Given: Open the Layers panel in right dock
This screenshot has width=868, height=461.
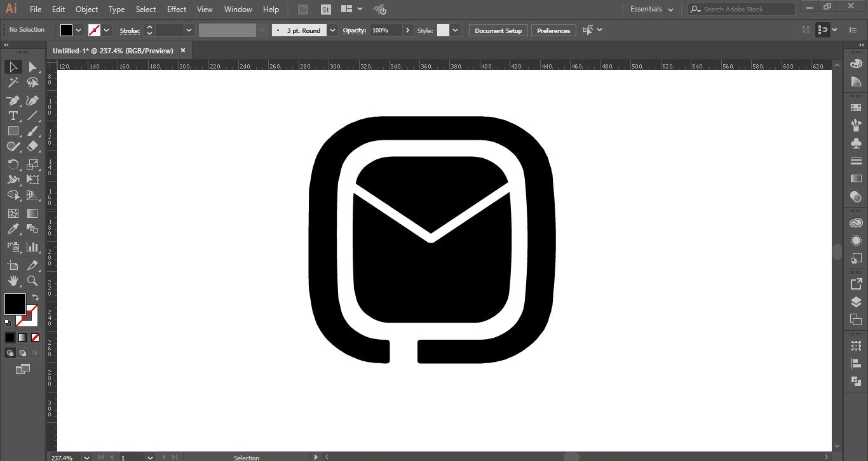Looking at the screenshot, I should [x=856, y=302].
